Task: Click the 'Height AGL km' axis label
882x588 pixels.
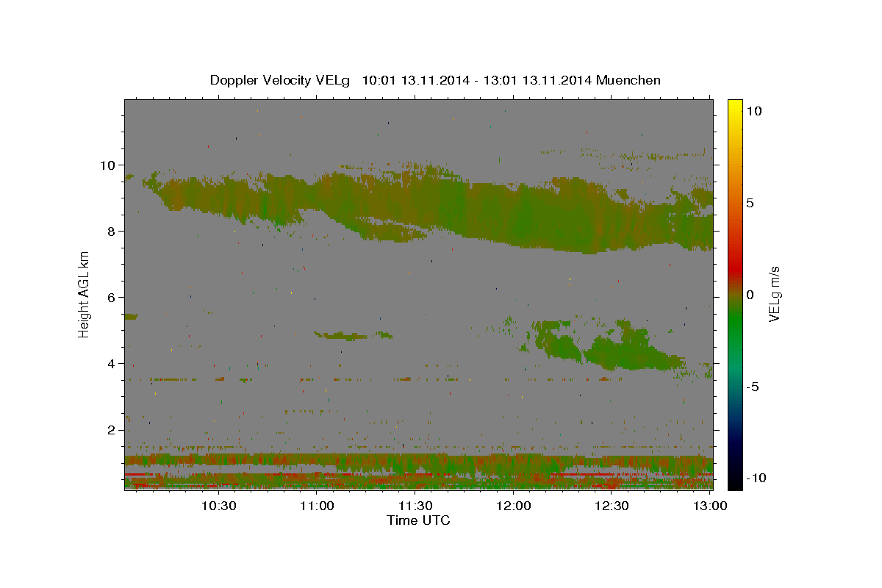Action: (x=85, y=293)
